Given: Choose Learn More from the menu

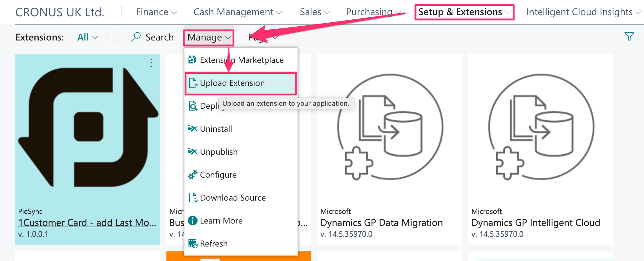Looking at the screenshot, I should (x=241, y=221).
